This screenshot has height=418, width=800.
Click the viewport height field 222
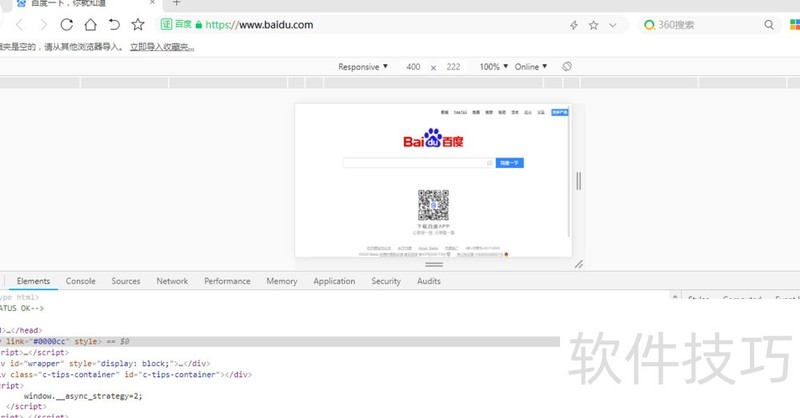coord(453,67)
